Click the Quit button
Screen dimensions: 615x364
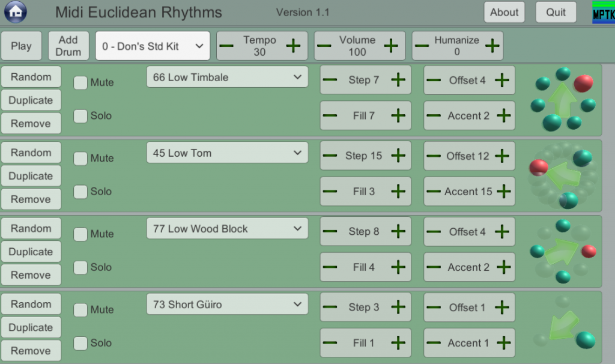556,12
